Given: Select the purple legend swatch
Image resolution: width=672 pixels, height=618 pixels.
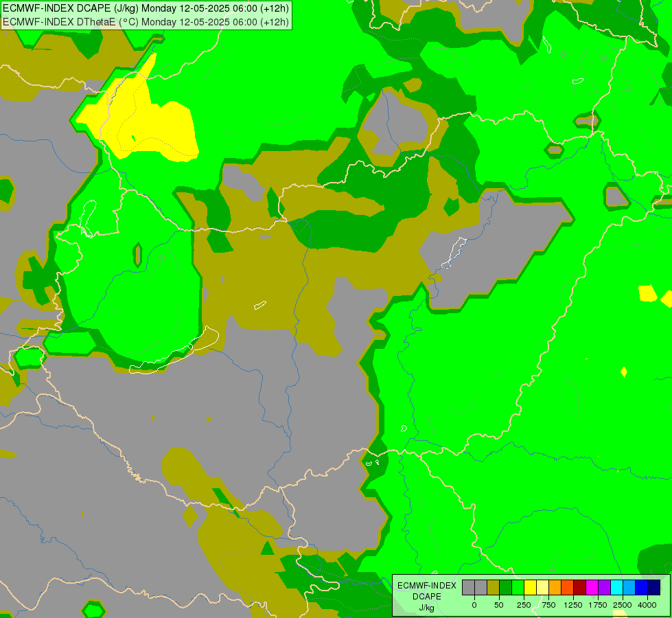Looking at the screenshot, I should coord(604,588).
